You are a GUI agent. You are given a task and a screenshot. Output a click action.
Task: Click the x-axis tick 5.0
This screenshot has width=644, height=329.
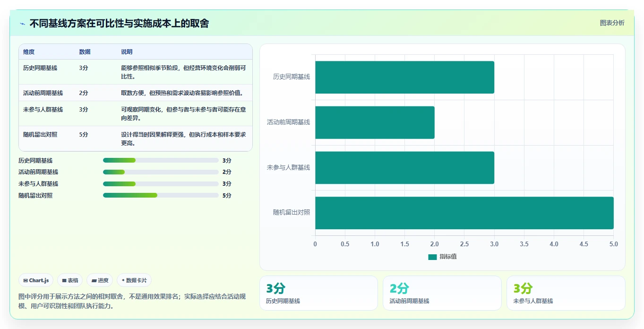click(613, 244)
